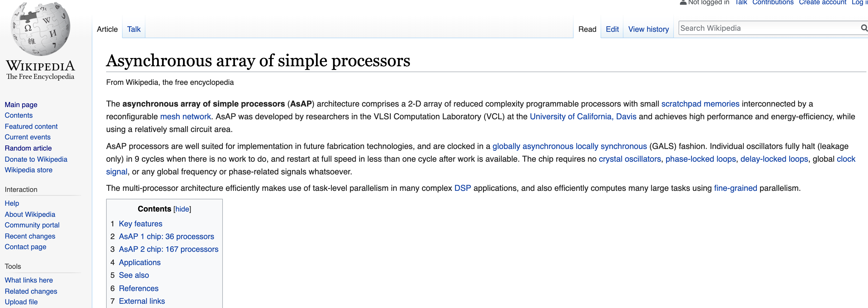Click Donate to Wikipedia
Screen dimensions: 868x308
pos(36,159)
